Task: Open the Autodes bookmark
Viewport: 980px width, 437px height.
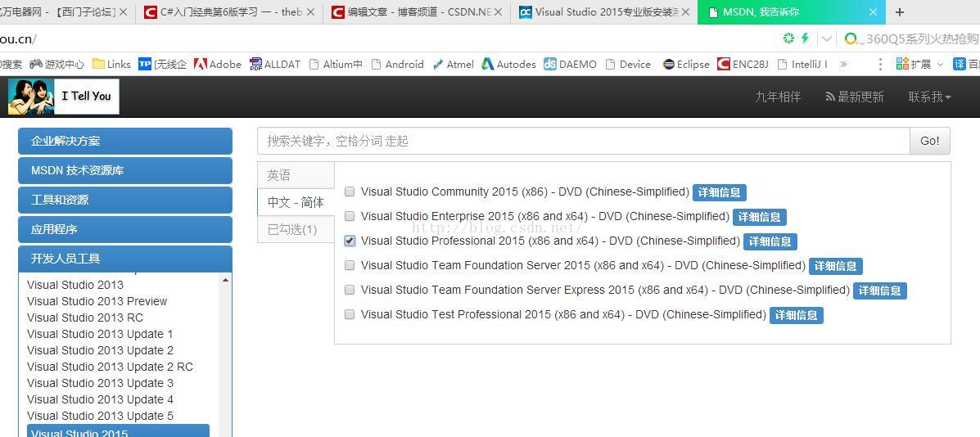Action: click(x=508, y=64)
